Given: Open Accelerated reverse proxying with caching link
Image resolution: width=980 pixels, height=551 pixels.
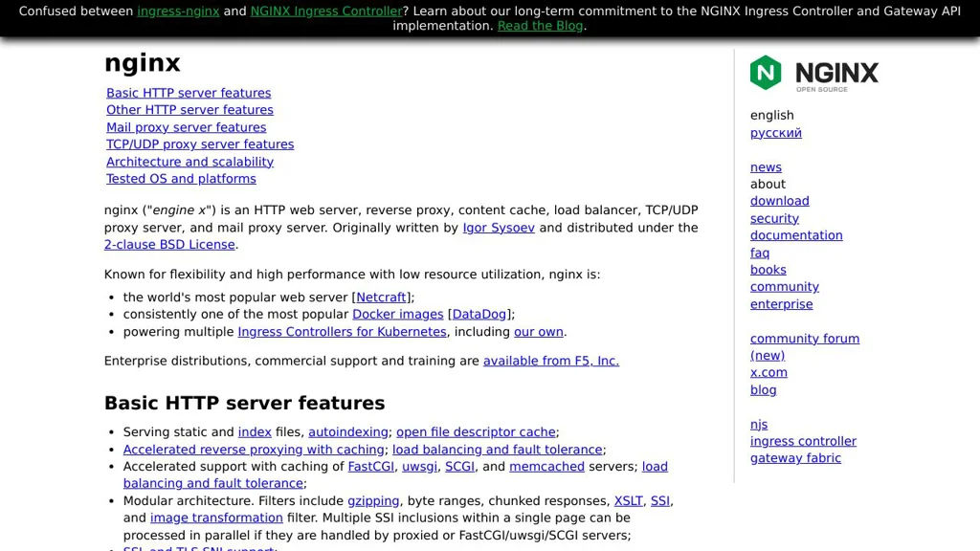Looking at the screenshot, I should 254,450.
